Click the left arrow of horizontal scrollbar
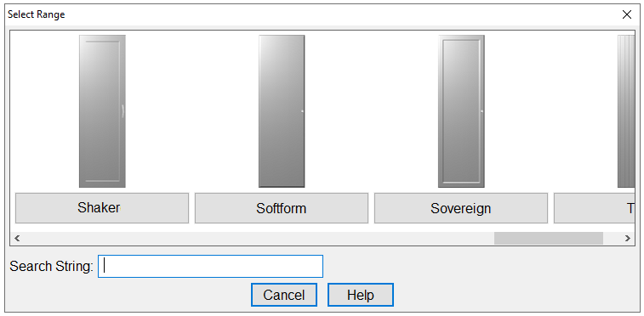This screenshot has height=316, width=644. pyautogui.click(x=17, y=238)
